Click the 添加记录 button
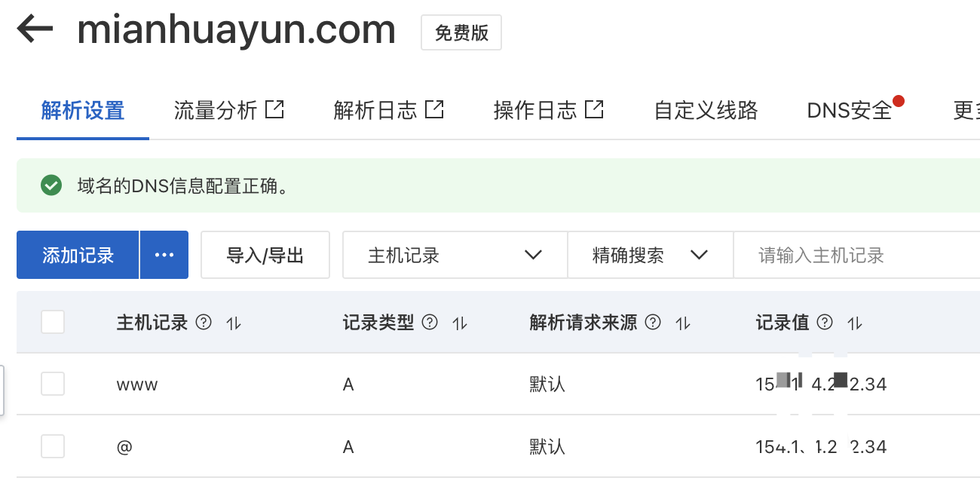This screenshot has width=980, height=496. [x=78, y=256]
